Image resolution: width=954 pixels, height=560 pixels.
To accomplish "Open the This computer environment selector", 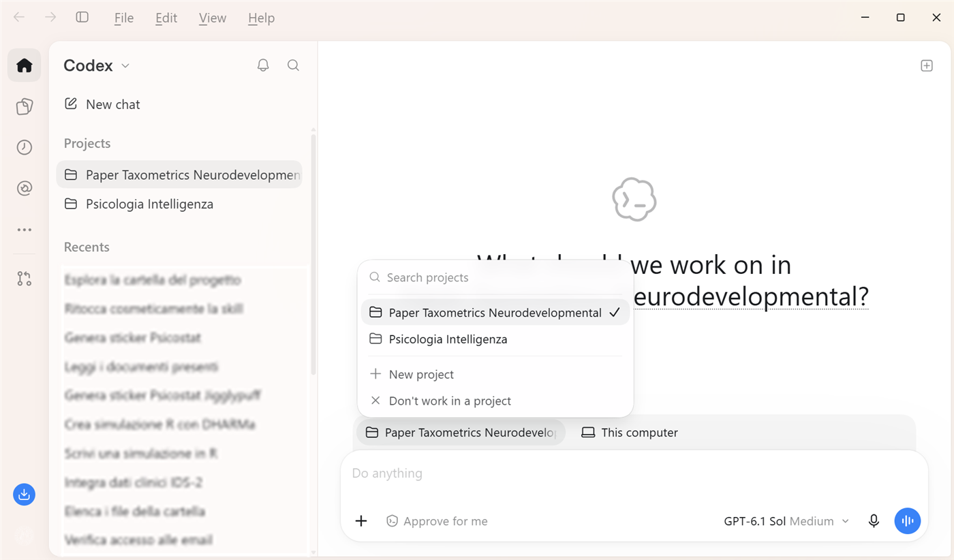I will 630,433.
